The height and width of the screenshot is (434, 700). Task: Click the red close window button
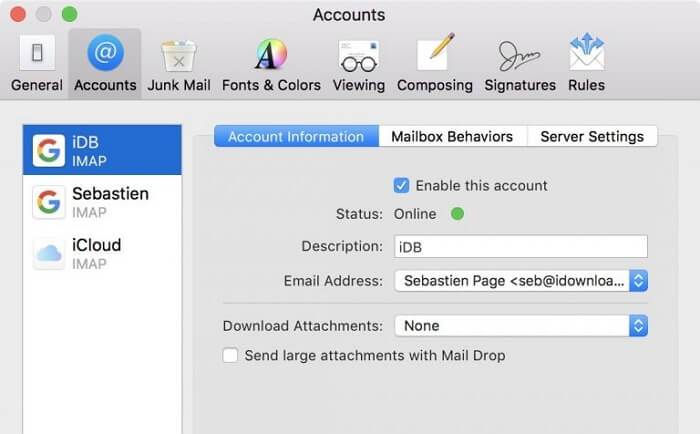pos(18,14)
